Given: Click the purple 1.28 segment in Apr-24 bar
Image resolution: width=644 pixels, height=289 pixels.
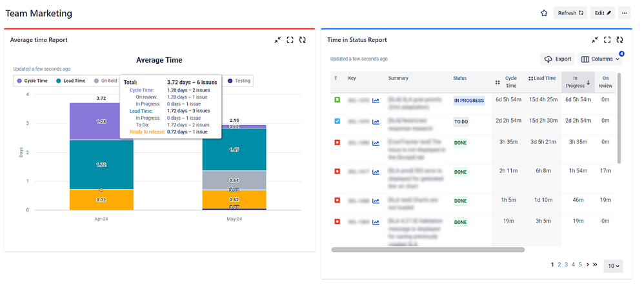Looking at the screenshot, I should (101, 121).
